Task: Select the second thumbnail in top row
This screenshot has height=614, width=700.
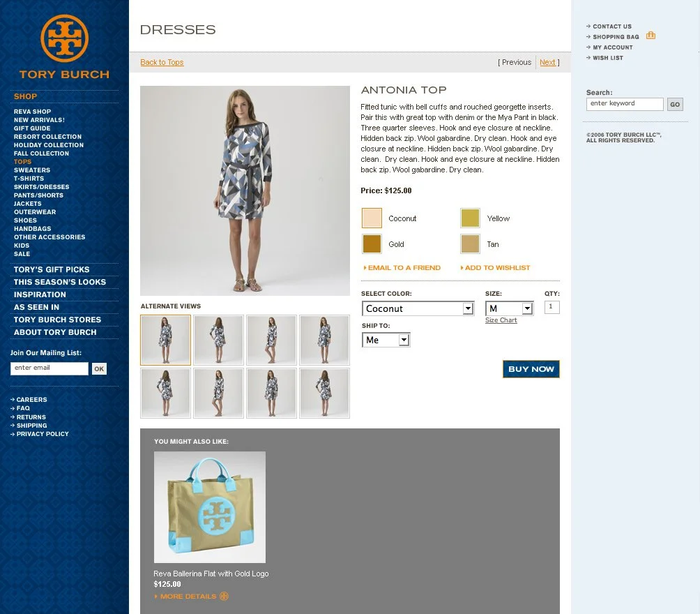Action: click(218, 340)
